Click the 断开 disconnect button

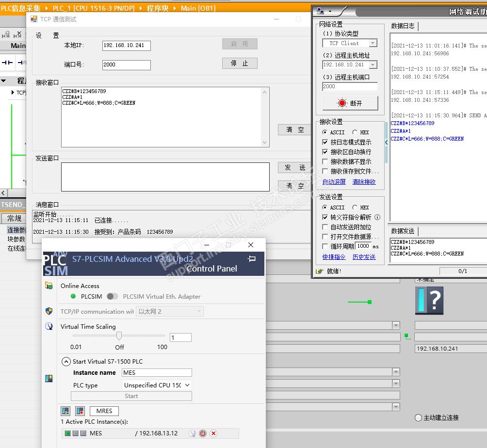[x=350, y=103]
